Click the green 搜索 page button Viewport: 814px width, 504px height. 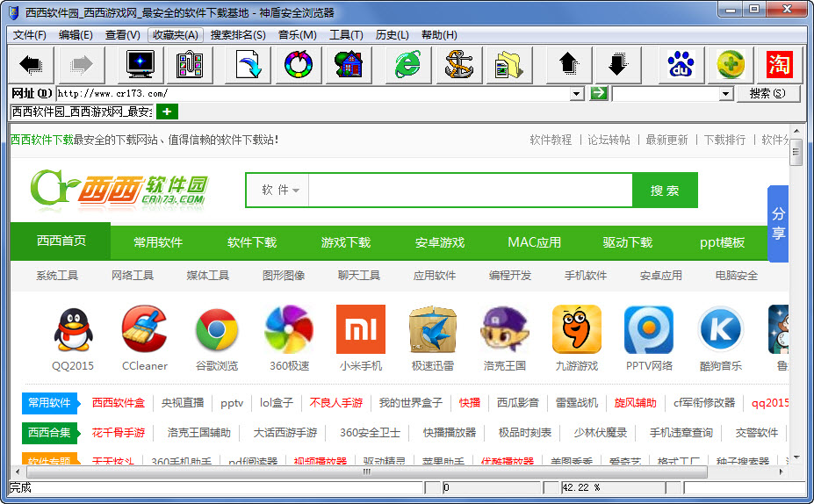click(665, 190)
